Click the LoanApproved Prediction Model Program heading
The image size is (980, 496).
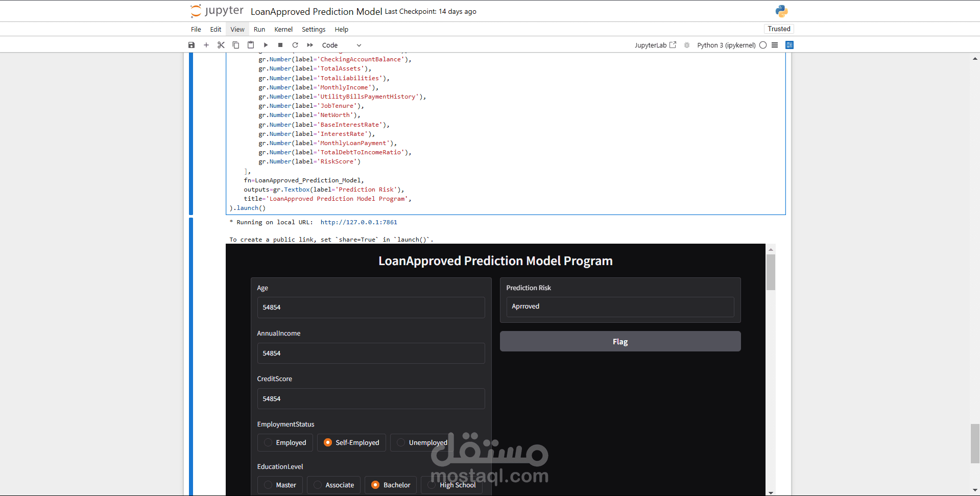coord(495,261)
